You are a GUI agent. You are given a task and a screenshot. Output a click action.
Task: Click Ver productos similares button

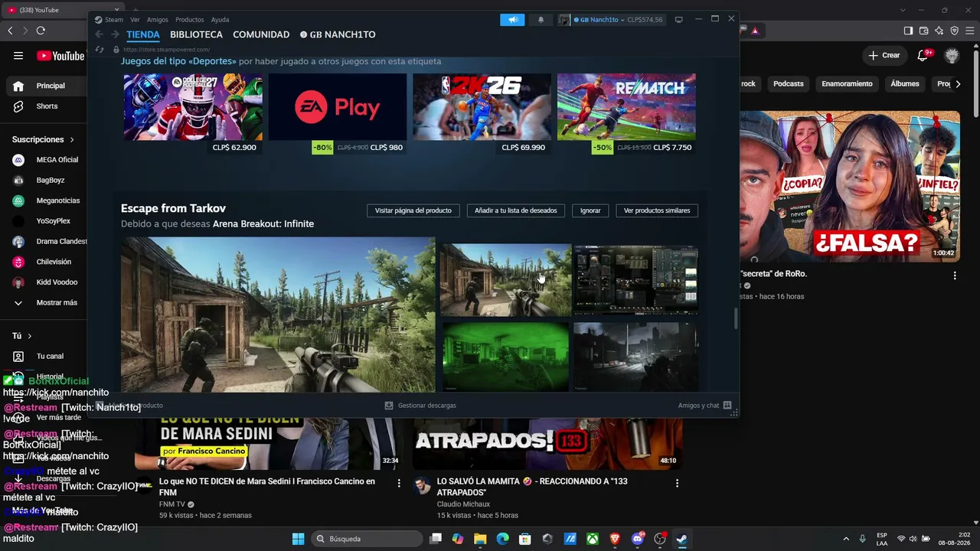[657, 210]
